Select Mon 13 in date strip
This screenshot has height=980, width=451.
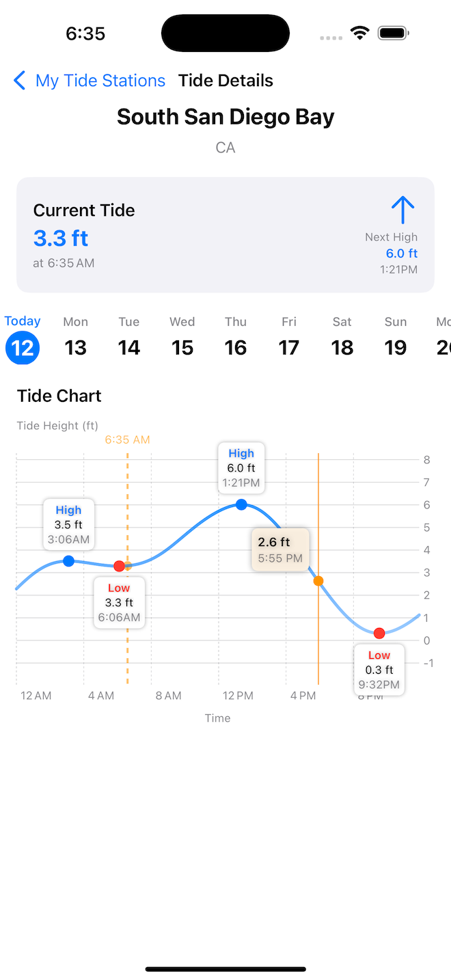pyautogui.click(x=76, y=340)
